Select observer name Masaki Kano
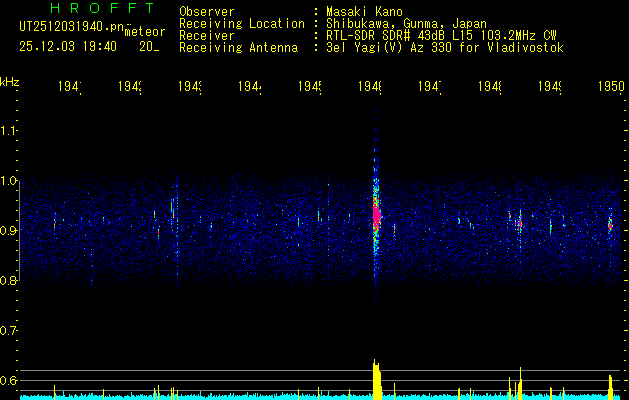This screenshot has height=400, width=629. click(364, 11)
